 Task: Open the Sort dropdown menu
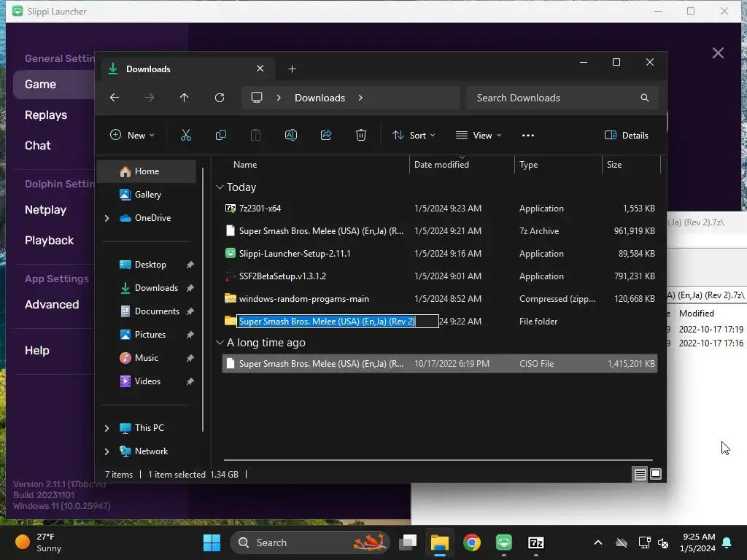click(x=414, y=135)
